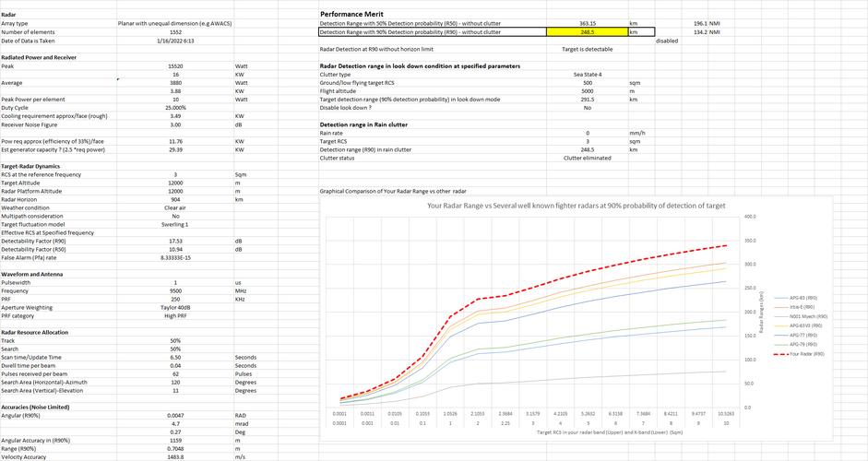Image resolution: width=868 pixels, height=461 pixels.
Task: Click the Rain rate value 0
Action: [588, 133]
